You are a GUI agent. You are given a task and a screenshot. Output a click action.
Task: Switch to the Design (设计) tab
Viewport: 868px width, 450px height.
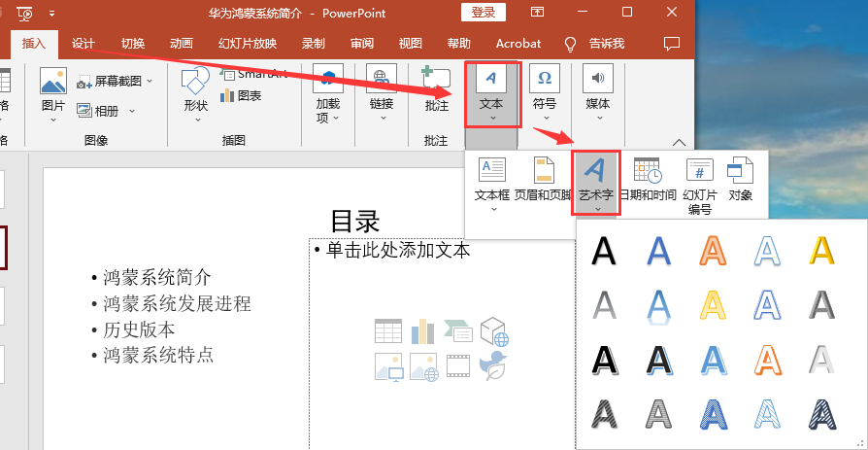click(83, 44)
